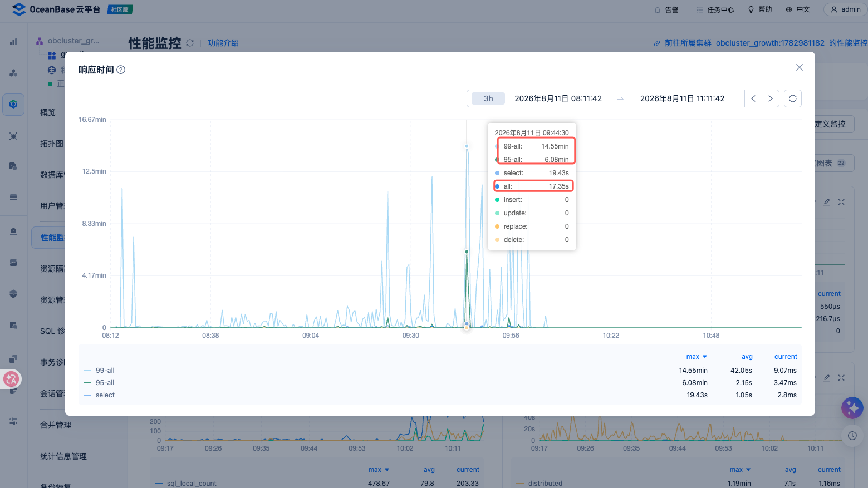Open the list lines sidebar icon

[13, 197]
